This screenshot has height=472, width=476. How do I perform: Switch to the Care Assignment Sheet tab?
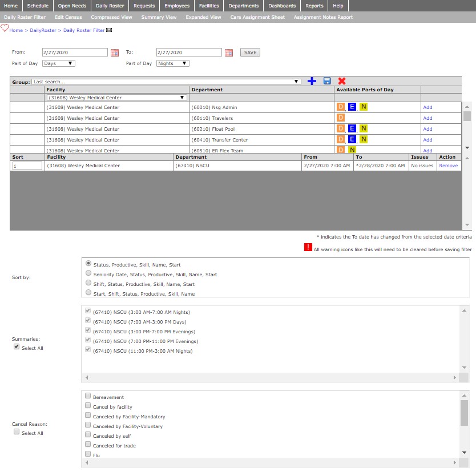(257, 17)
